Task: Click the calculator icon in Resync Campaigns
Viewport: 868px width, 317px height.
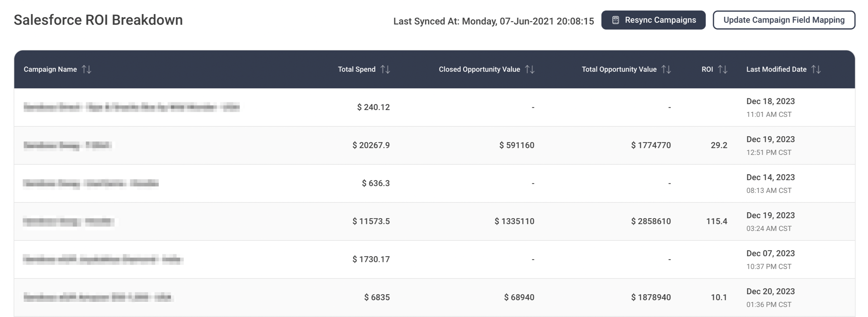Action: coord(615,20)
